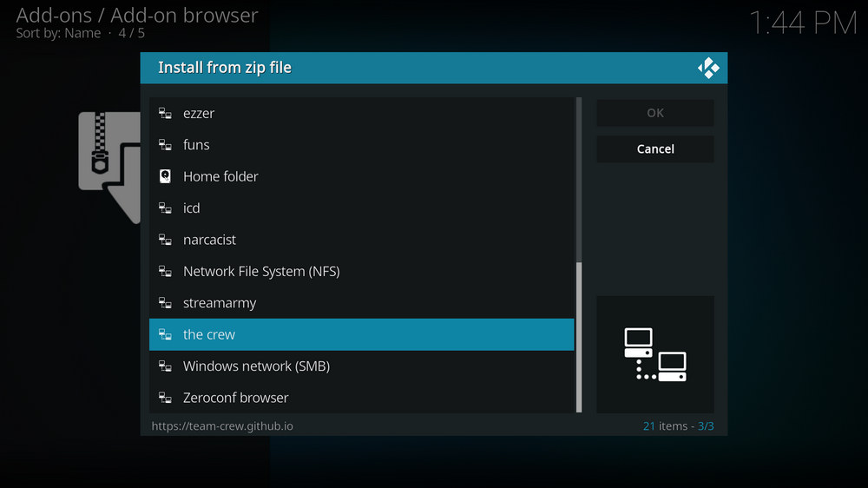The height and width of the screenshot is (488, 868).
Task: Click the network icon next to narcacist
Action: (x=165, y=240)
